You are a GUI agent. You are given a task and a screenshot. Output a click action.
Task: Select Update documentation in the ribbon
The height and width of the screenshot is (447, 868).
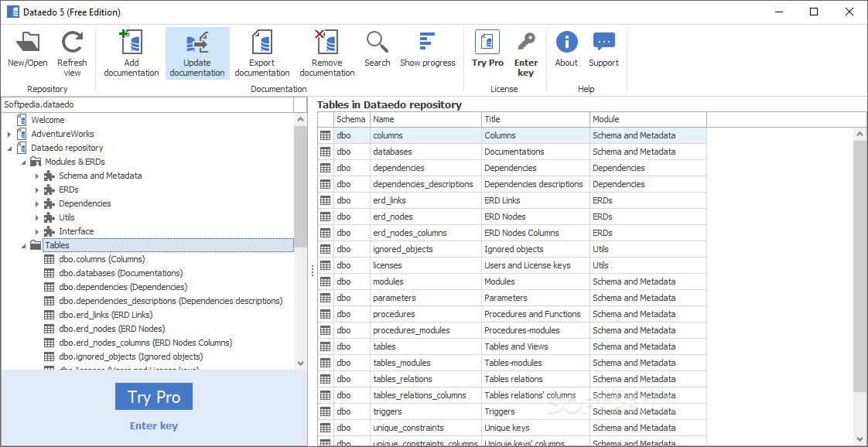pyautogui.click(x=197, y=54)
